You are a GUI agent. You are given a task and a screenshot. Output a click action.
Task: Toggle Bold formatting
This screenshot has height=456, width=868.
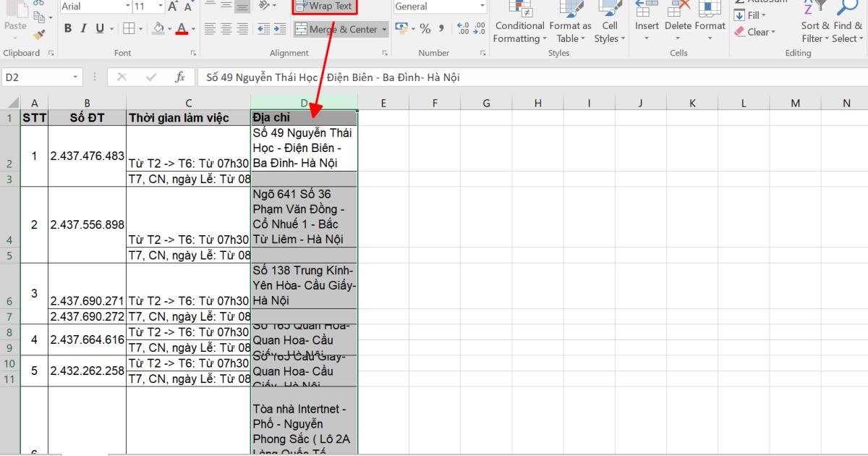68,28
